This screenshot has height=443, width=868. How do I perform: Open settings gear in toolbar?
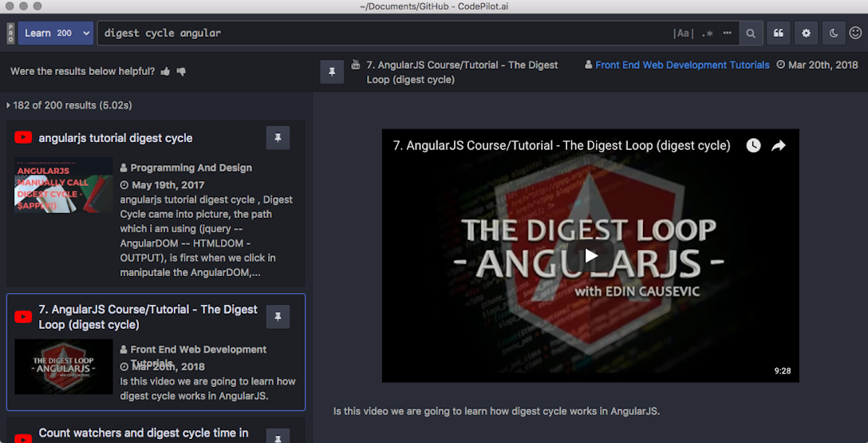[806, 34]
